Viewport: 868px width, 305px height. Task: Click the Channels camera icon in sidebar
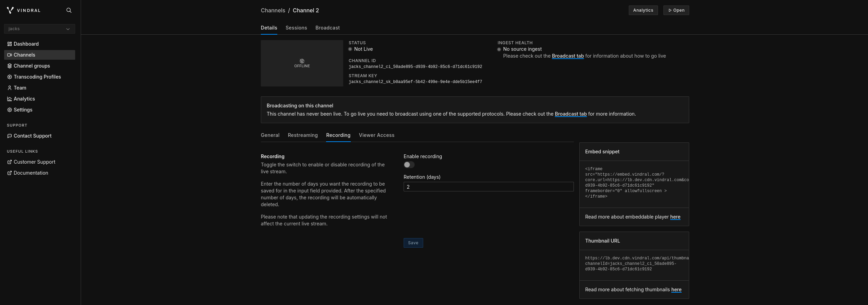10,55
